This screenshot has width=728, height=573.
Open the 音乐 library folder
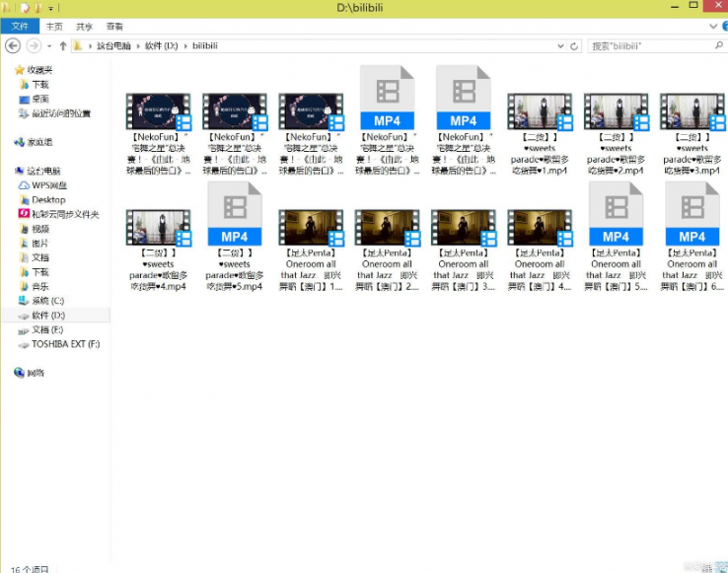pyautogui.click(x=39, y=286)
